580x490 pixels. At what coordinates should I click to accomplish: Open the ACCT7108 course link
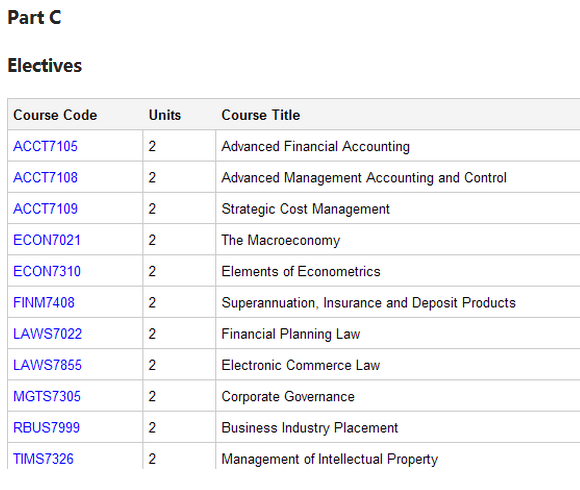(x=45, y=178)
